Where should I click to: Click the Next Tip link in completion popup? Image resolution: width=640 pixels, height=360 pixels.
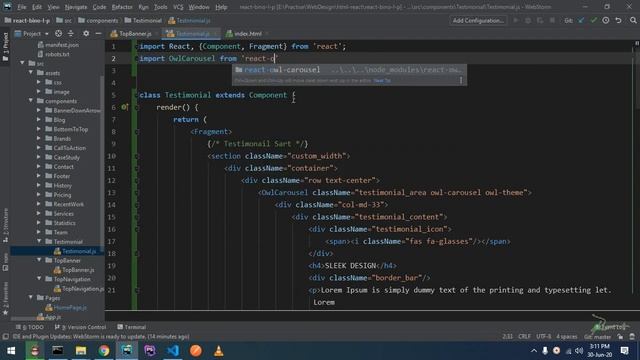(x=382, y=81)
